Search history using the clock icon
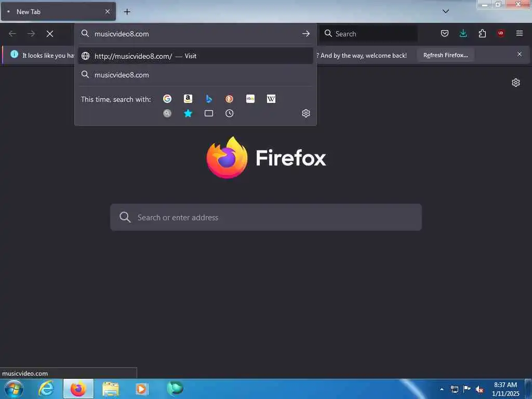 click(x=229, y=113)
